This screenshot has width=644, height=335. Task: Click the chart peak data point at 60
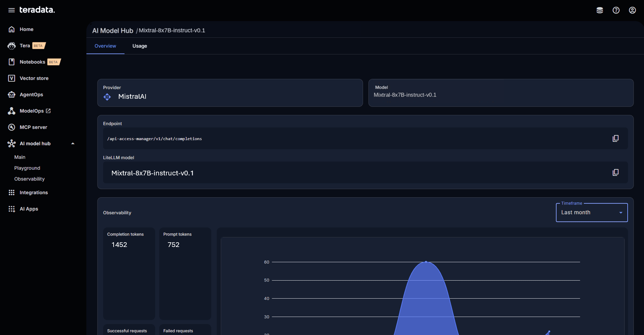click(426, 262)
